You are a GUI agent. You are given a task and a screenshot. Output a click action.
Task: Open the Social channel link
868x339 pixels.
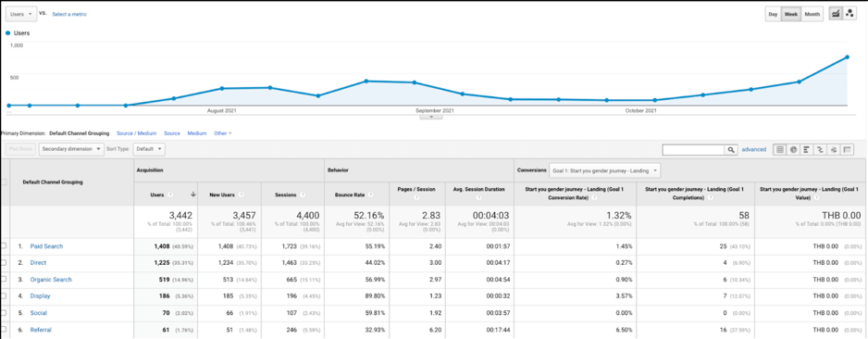(x=39, y=313)
